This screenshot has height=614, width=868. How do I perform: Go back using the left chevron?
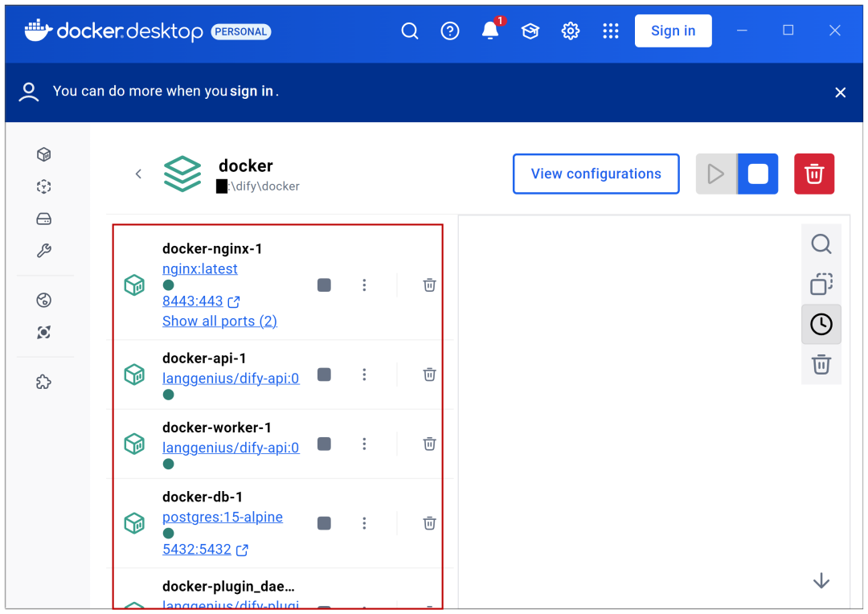point(138,174)
